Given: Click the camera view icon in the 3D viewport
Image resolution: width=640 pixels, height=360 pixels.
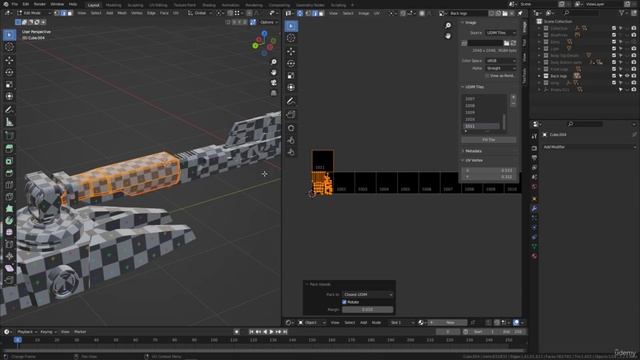Looking at the screenshot, I should [x=273, y=82].
